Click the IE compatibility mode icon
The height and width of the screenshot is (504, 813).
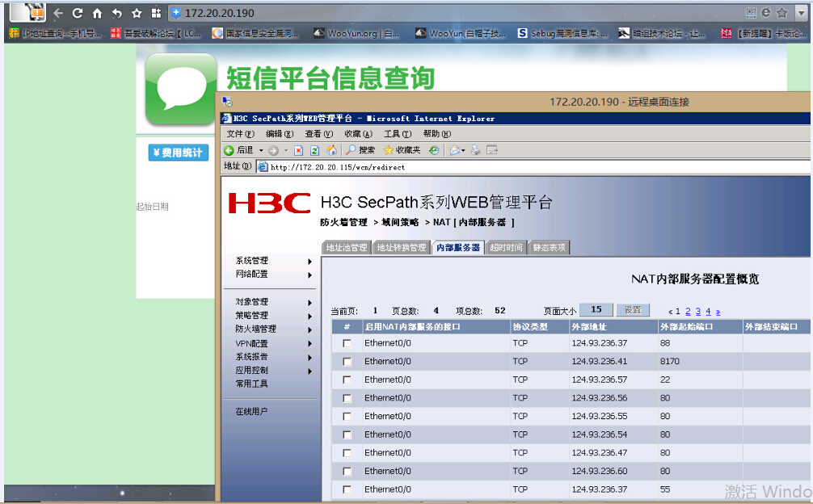click(766, 13)
